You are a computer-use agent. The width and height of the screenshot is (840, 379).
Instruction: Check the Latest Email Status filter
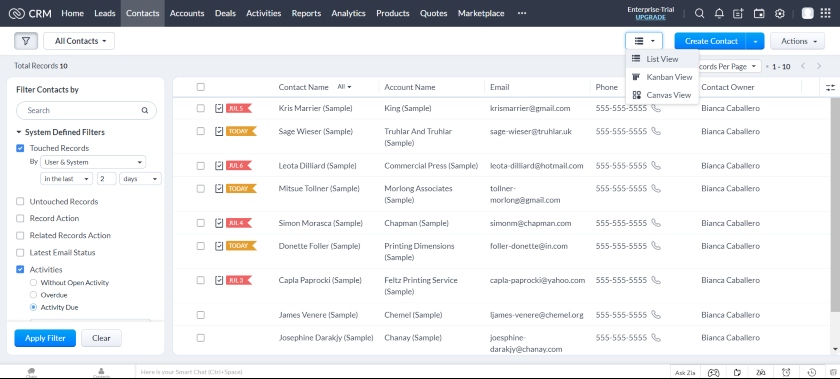point(20,252)
